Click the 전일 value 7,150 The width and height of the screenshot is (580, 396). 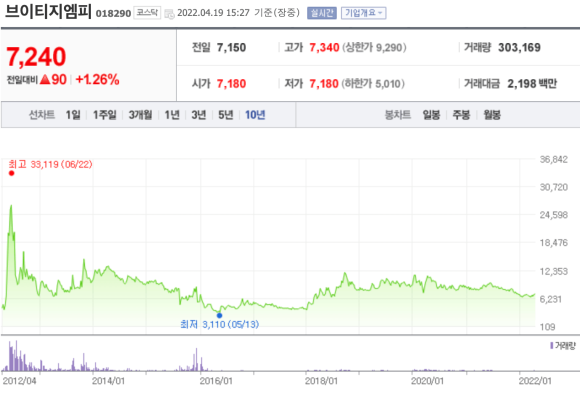tap(231, 48)
